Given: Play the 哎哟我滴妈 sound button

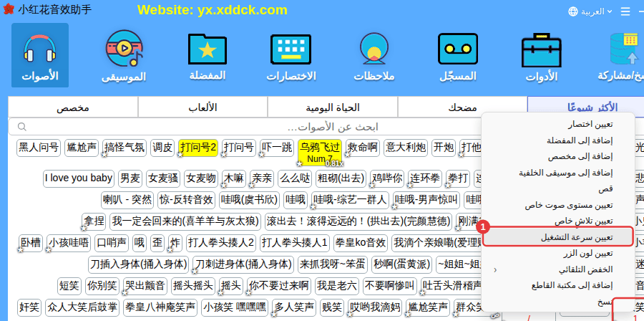Looking at the screenshot, I should pyautogui.click(x=374, y=307).
